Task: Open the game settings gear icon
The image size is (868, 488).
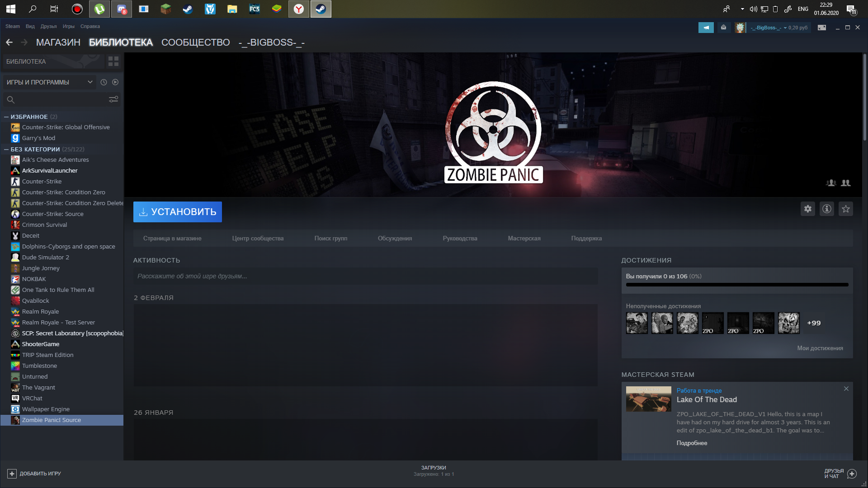Action: tap(808, 209)
